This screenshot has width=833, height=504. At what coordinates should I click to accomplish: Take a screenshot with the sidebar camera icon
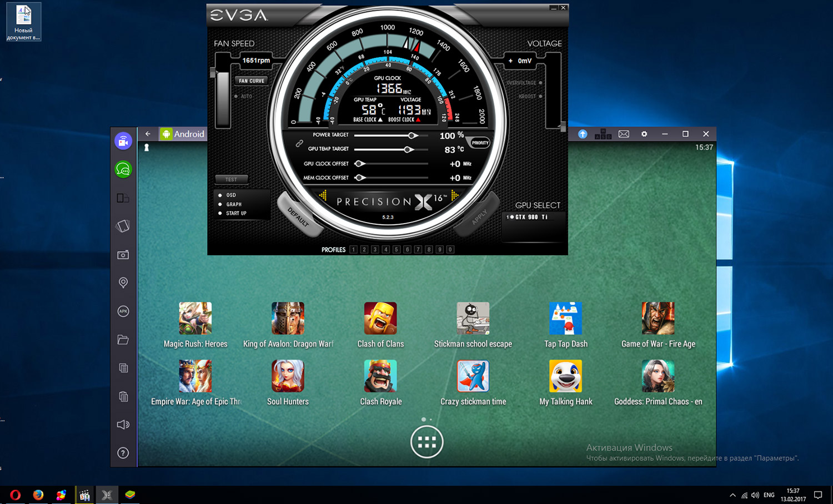tap(123, 255)
